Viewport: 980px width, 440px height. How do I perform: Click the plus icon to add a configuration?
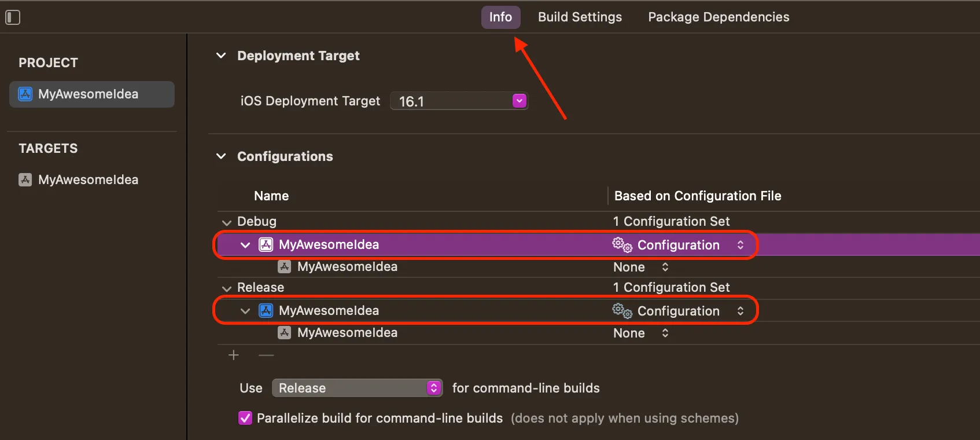tap(233, 354)
